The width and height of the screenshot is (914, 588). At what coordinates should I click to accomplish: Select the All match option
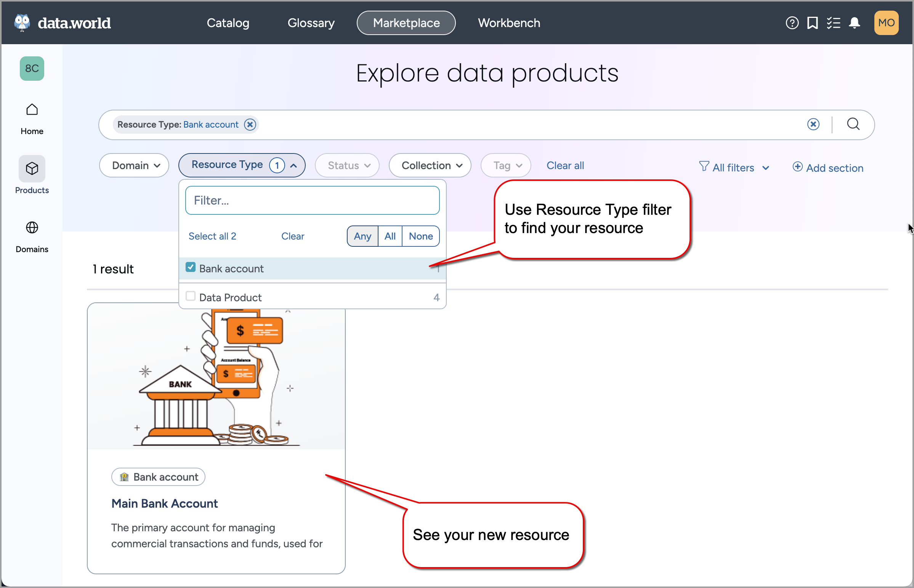pyautogui.click(x=390, y=236)
